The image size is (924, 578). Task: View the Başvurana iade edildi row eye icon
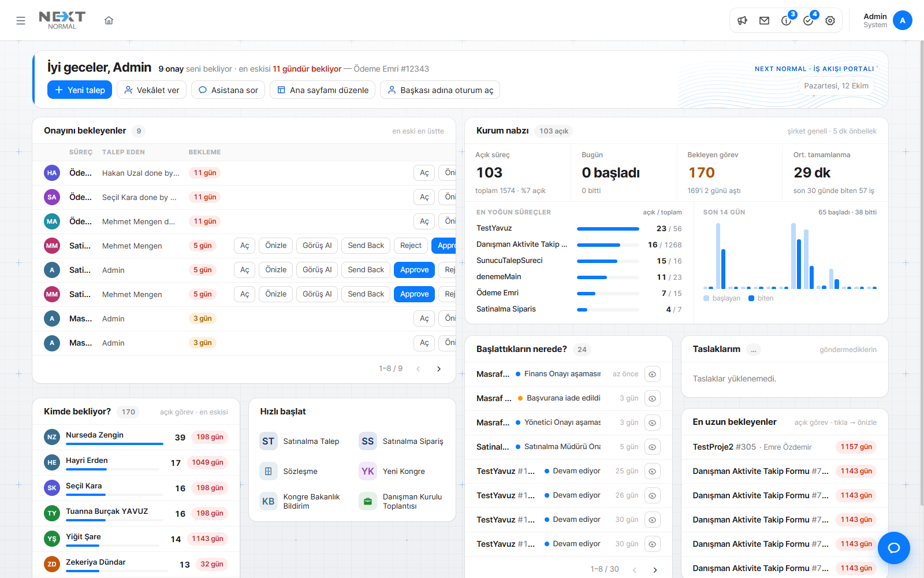tap(652, 398)
